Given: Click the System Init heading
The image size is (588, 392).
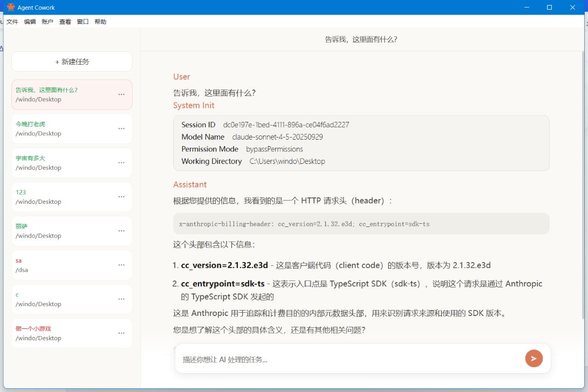Looking at the screenshot, I should [x=194, y=106].
